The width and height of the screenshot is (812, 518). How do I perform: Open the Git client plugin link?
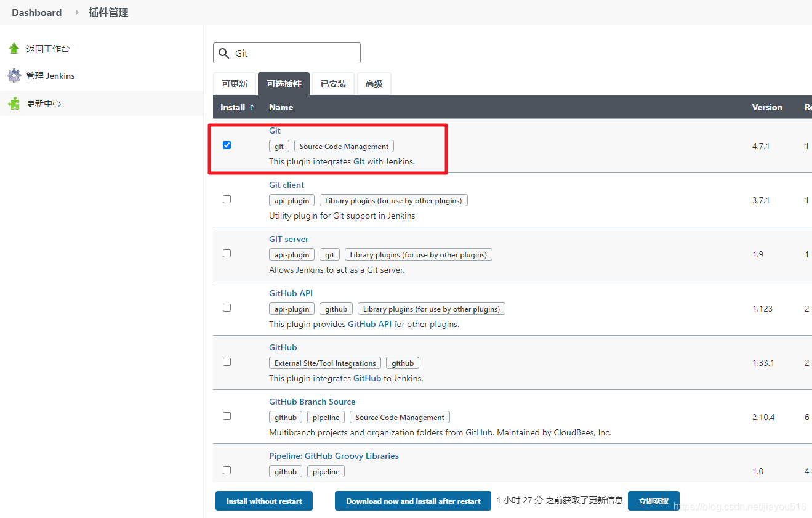pyautogui.click(x=286, y=185)
